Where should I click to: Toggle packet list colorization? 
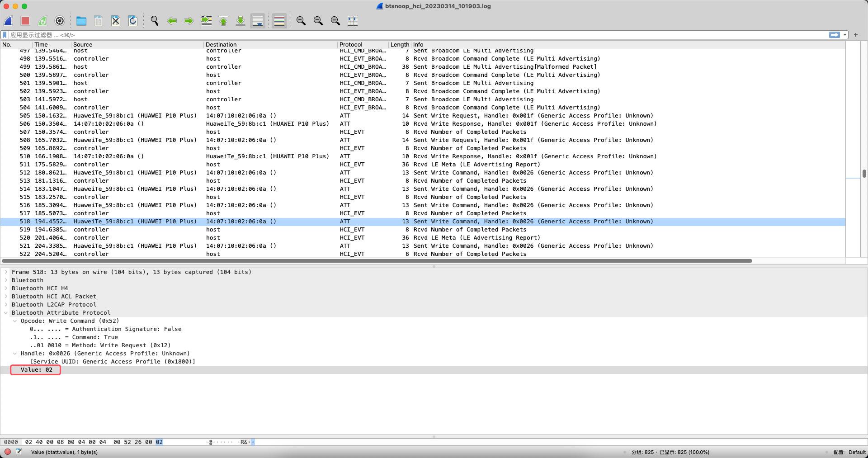(279, 21)
